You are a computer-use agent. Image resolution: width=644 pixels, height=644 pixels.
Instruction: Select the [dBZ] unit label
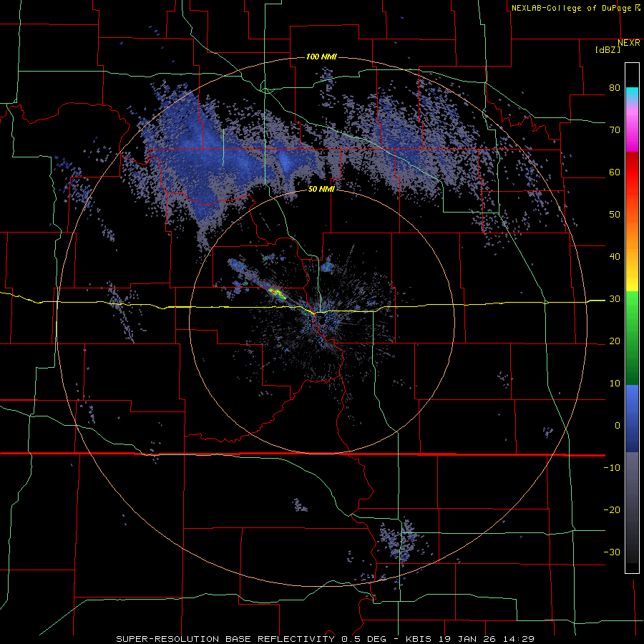pos(608,49)
